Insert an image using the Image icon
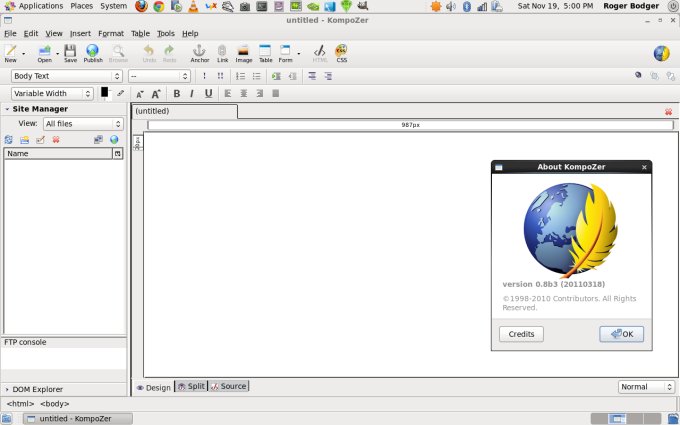Image resolution: width=680 pixels, height=425 pixels. pyautogui.click(x=243, y=52)
